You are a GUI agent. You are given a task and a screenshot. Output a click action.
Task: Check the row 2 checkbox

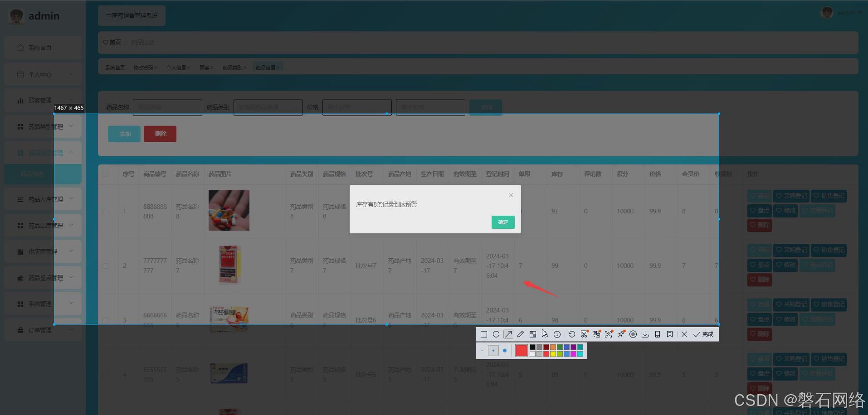[x=105, y=266]
